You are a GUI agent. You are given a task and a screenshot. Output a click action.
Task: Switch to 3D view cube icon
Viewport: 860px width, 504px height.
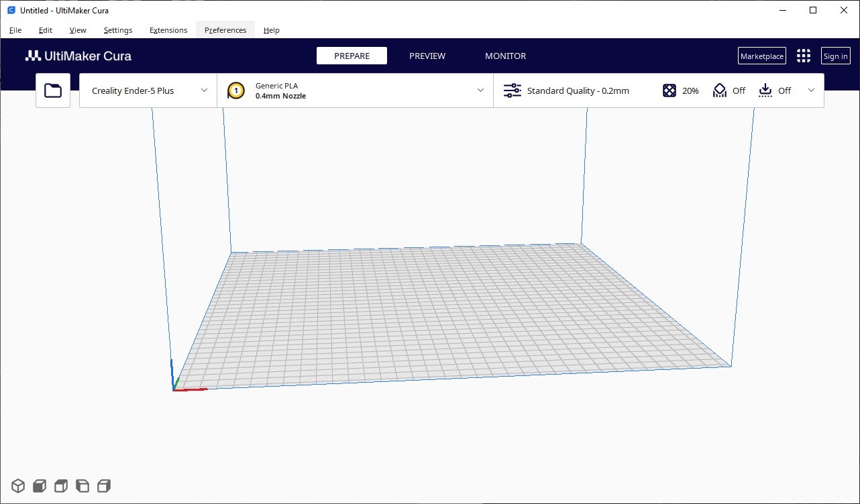click(17, 486)
